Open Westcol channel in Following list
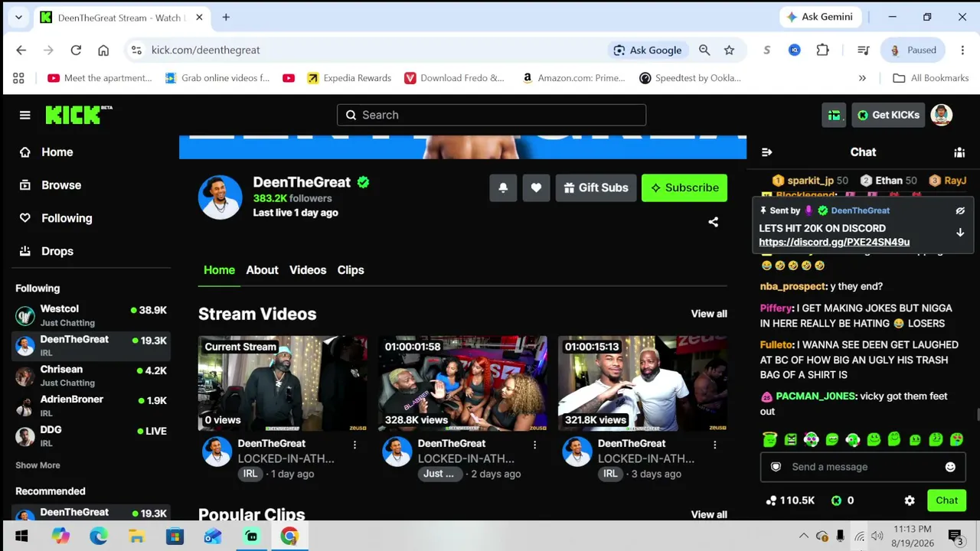The width and height of the screenshot is (980, 551). click(x=92, y=315)
